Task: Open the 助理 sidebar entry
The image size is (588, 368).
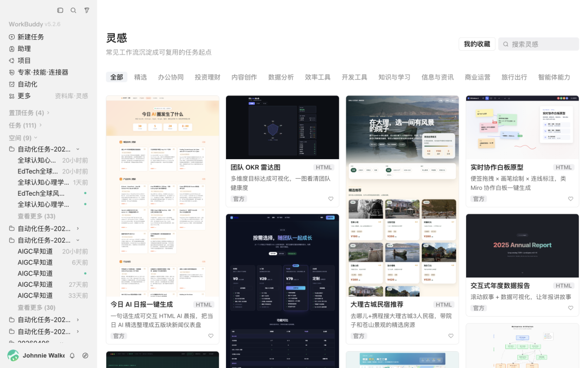Action: [x=48, y=49]
